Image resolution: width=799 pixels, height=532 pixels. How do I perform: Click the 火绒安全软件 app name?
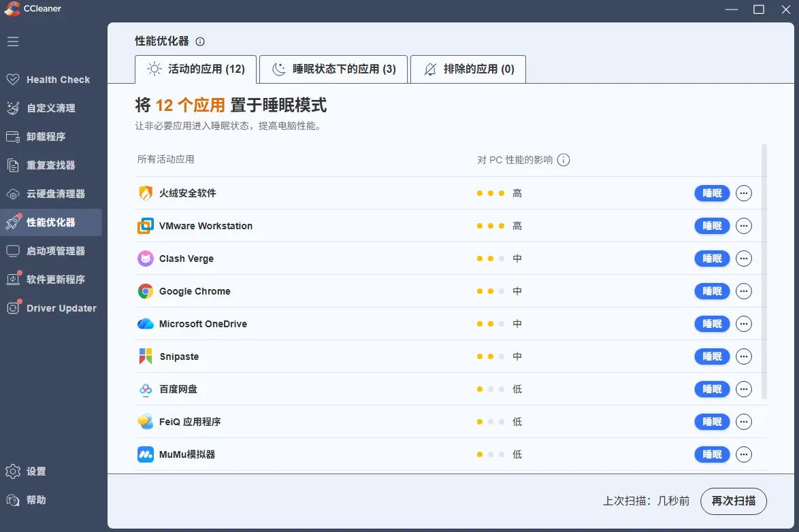pos(188,193)
